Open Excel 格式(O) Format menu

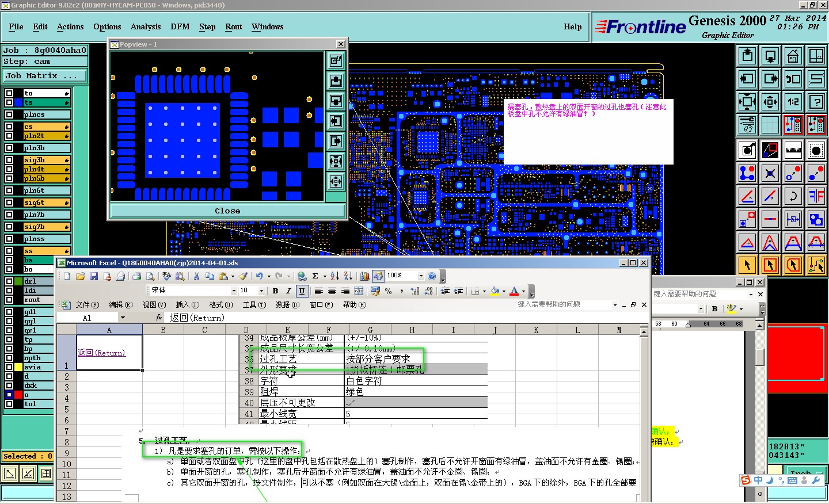click(x=221, y=305)
